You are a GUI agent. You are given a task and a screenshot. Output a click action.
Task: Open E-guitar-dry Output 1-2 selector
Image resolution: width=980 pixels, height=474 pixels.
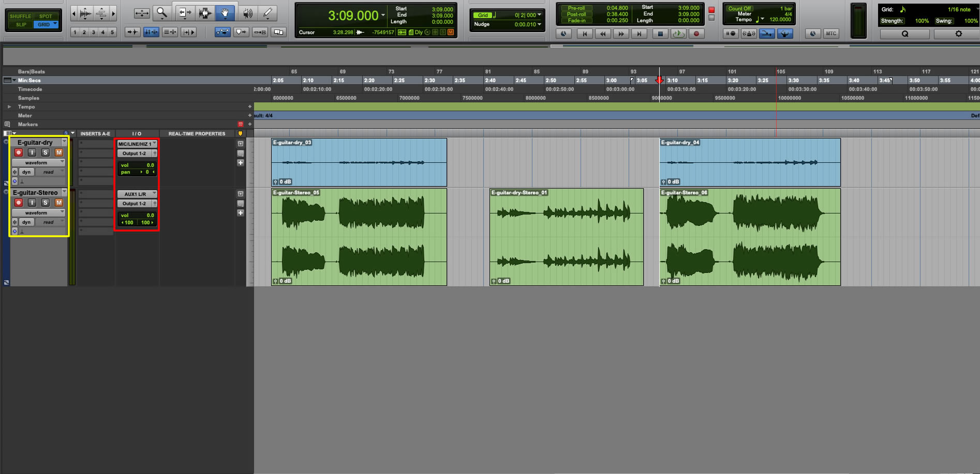click(x=135, y=154)
